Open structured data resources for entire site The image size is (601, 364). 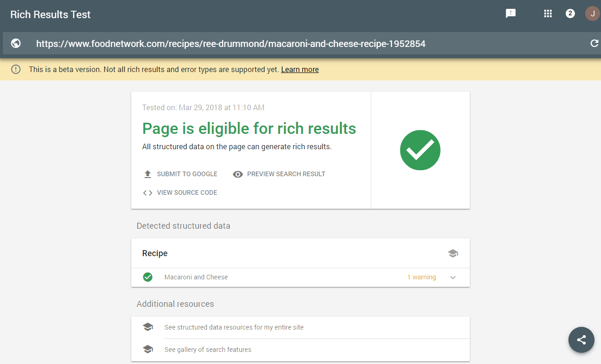pos(234,327)
